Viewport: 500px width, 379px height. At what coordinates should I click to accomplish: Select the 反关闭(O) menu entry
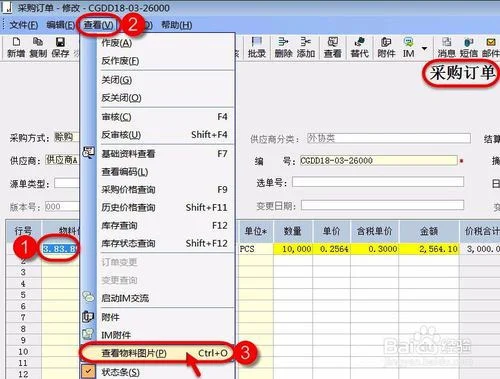(157, 98)
